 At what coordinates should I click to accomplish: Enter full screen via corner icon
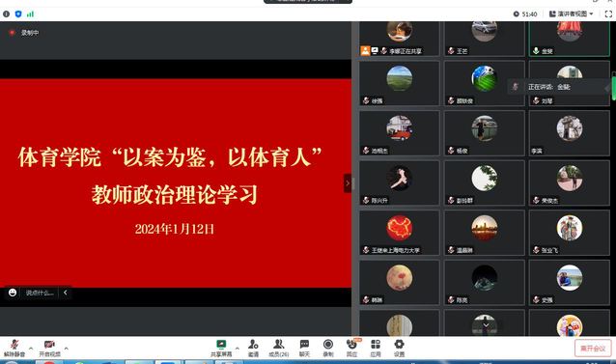click(x=608, y=14)
